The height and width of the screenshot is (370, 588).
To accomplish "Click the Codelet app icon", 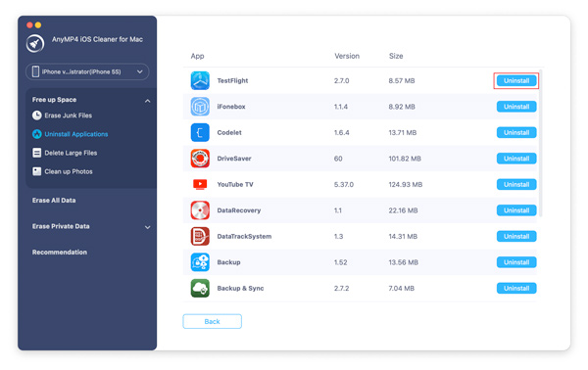I will (x=200, y=132).
